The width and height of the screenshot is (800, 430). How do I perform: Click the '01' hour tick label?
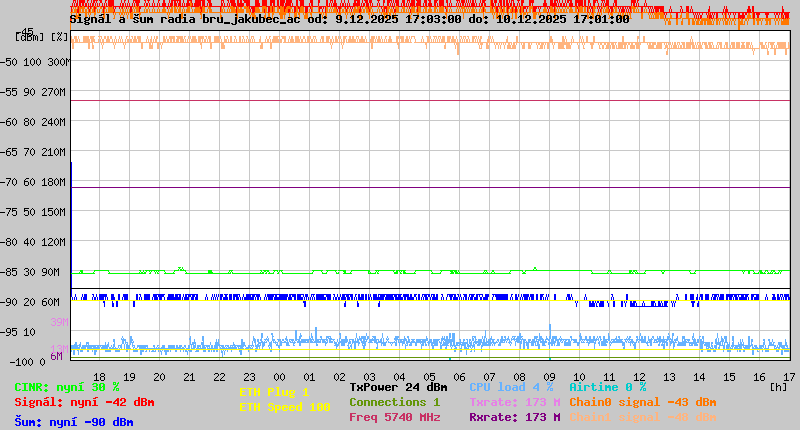click(x=309, y=377)
